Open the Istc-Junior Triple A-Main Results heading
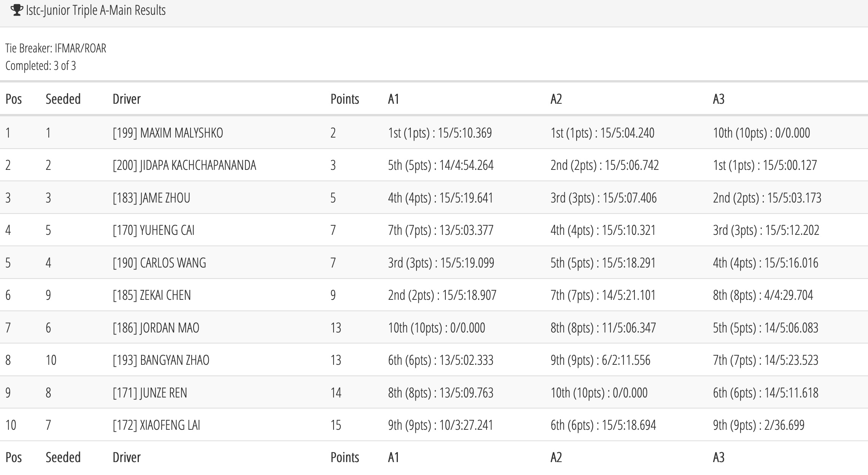Screen dimensions: 868x475 click(96, 10)
